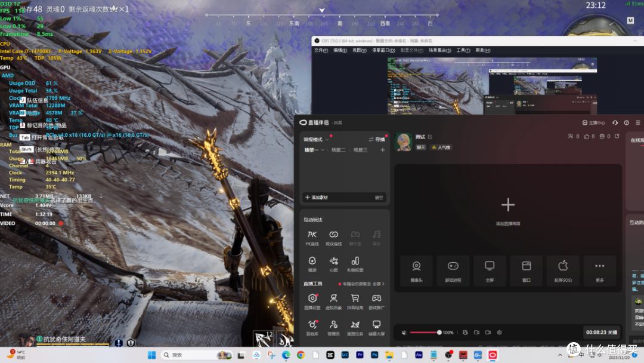Open PK连线 in the 互动玩法 panel

[x=312, y=238]
